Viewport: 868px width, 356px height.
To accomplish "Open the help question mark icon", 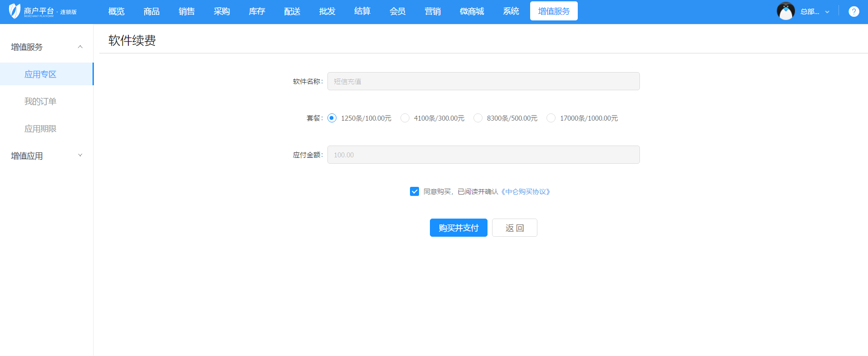I will [853, 11].
